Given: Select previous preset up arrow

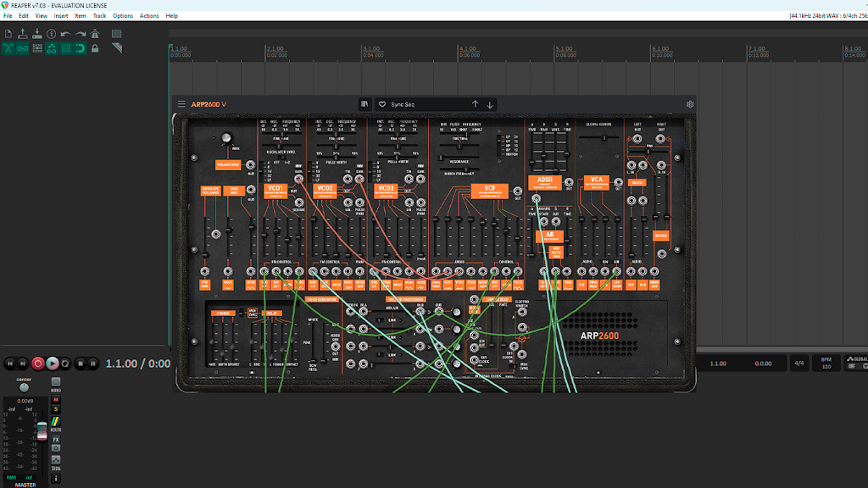Looking at the screenshot, I should pyautogui.click(x=475, y=104).
